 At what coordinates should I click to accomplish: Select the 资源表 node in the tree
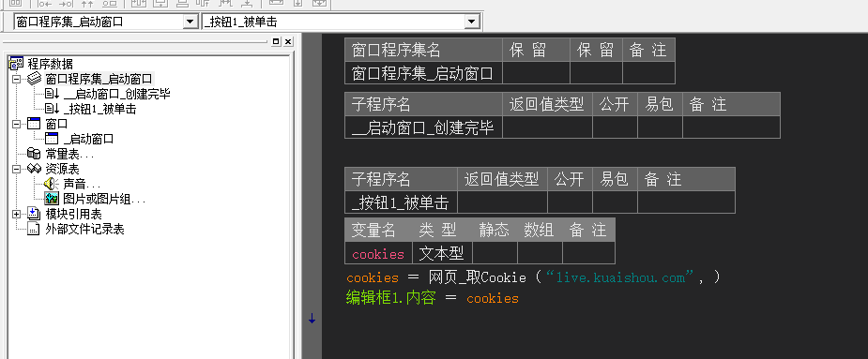point(62,169)
